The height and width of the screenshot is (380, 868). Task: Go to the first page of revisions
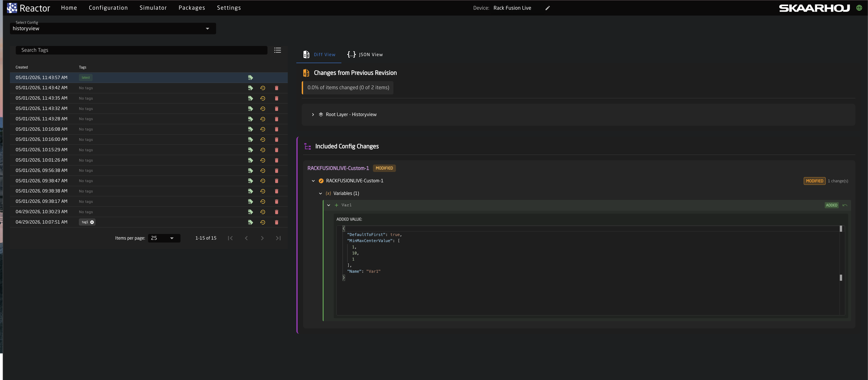tap(230, 238)
